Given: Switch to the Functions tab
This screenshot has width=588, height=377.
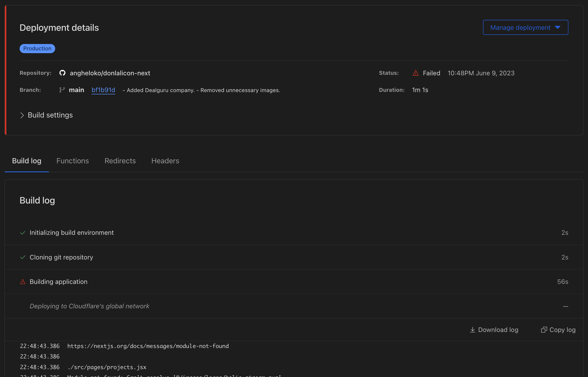Looking at the screenshot, I should [72, 161].
